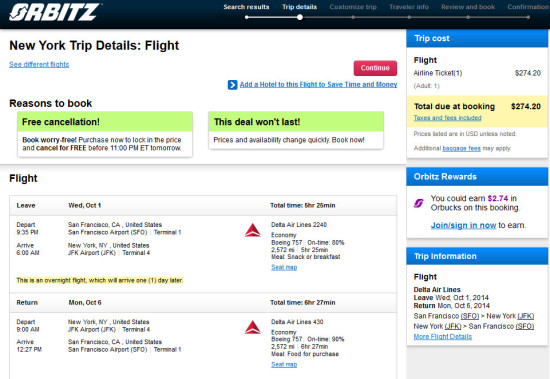The image size is (550, 379).
Task: Open the baggage fees link
Action: [x=461, y=148]
